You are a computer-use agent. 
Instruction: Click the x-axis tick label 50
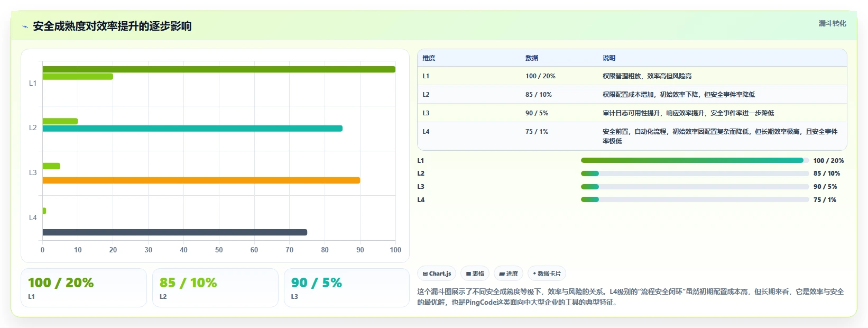219,250
